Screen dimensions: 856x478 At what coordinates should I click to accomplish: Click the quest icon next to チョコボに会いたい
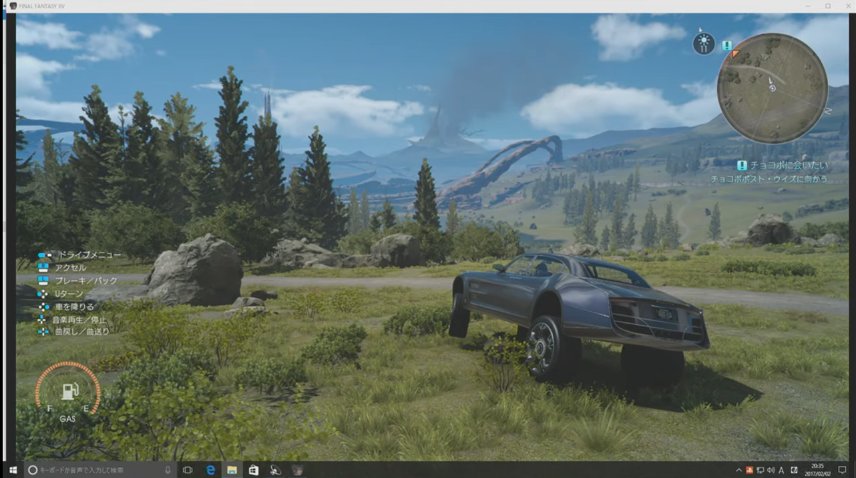click(x=741, y=165)
